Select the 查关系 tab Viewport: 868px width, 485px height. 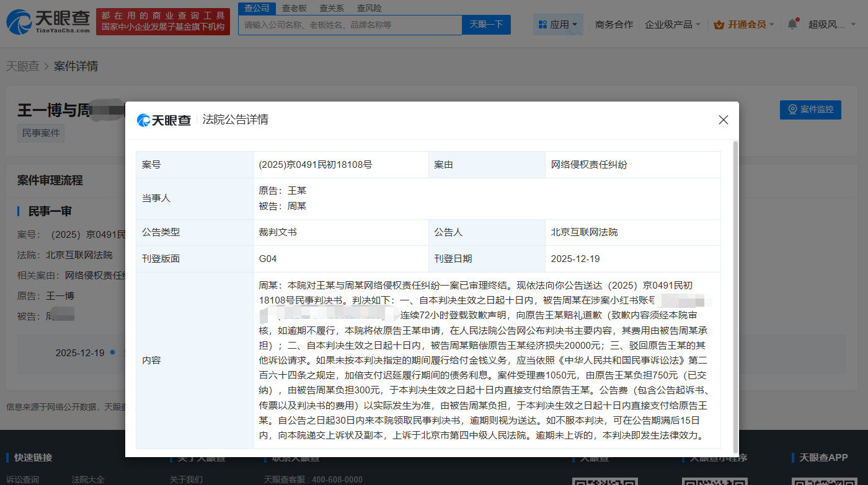point(332,8)
